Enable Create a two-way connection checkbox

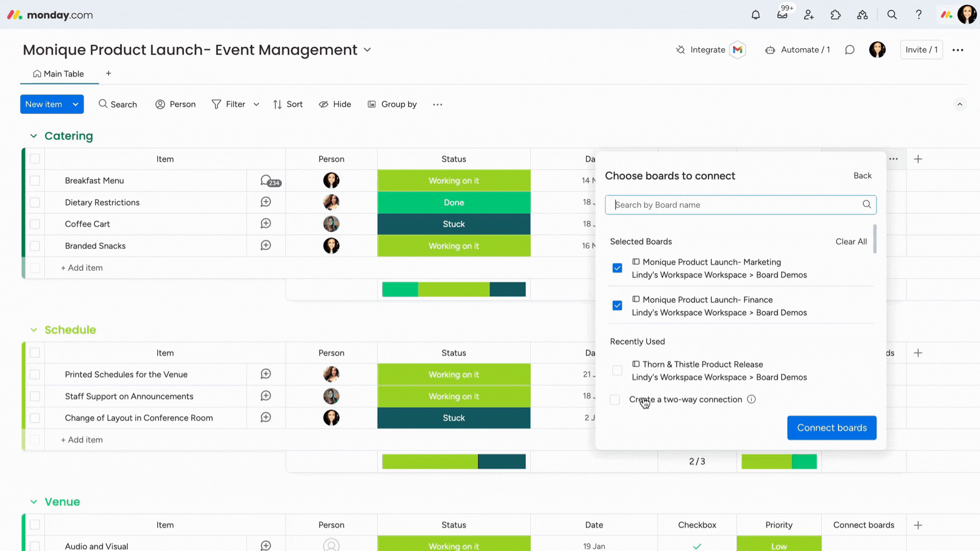tap(615, 399)
